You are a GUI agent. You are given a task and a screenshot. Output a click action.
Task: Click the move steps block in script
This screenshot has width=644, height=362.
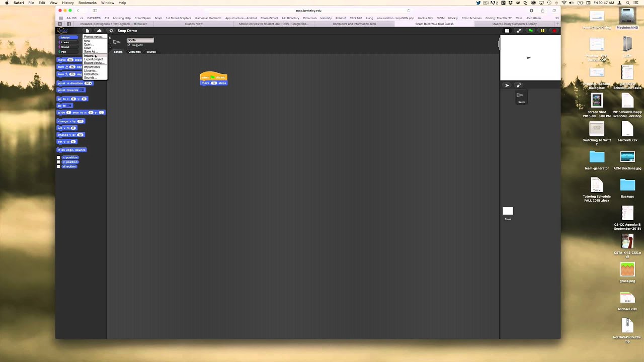click(x=214, y=83)
